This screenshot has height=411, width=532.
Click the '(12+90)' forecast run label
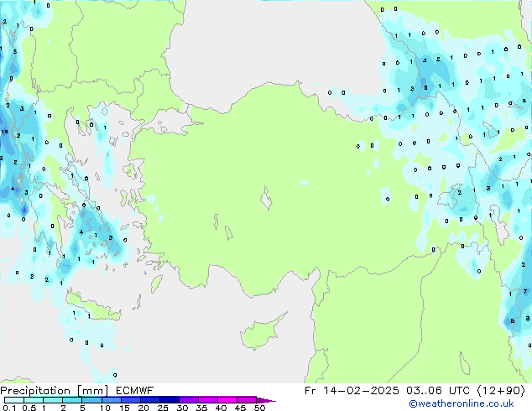point(501,391)
